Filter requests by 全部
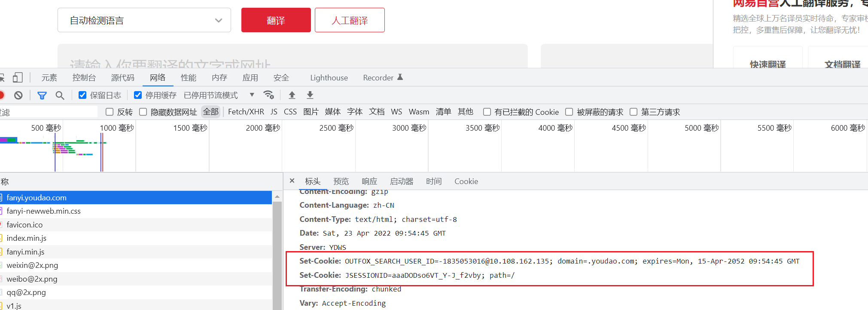Screen dimensions: 868x310 point(211,112)
